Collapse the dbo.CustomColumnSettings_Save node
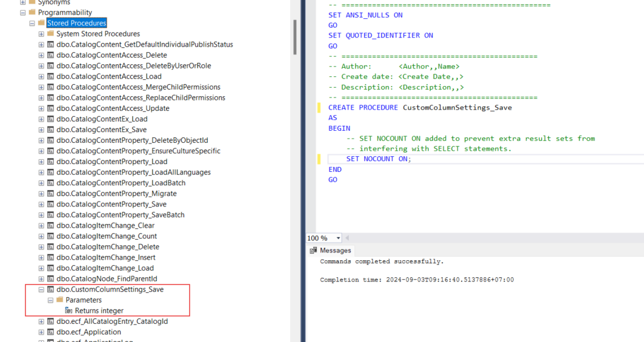The height and width of the screenshot is (342, 644). pyautogui.click(x=41, y=289)
